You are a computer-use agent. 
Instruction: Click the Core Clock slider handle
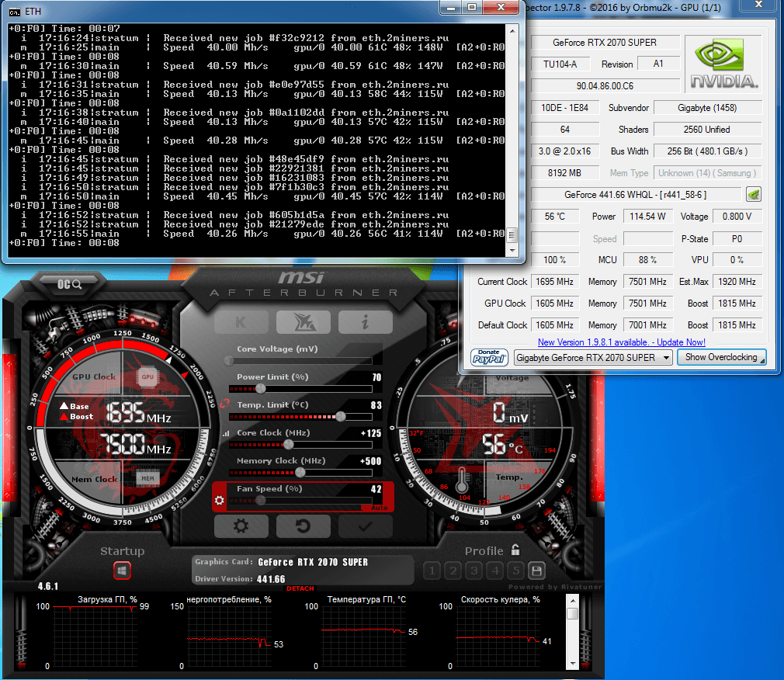[x=289, y=445]
